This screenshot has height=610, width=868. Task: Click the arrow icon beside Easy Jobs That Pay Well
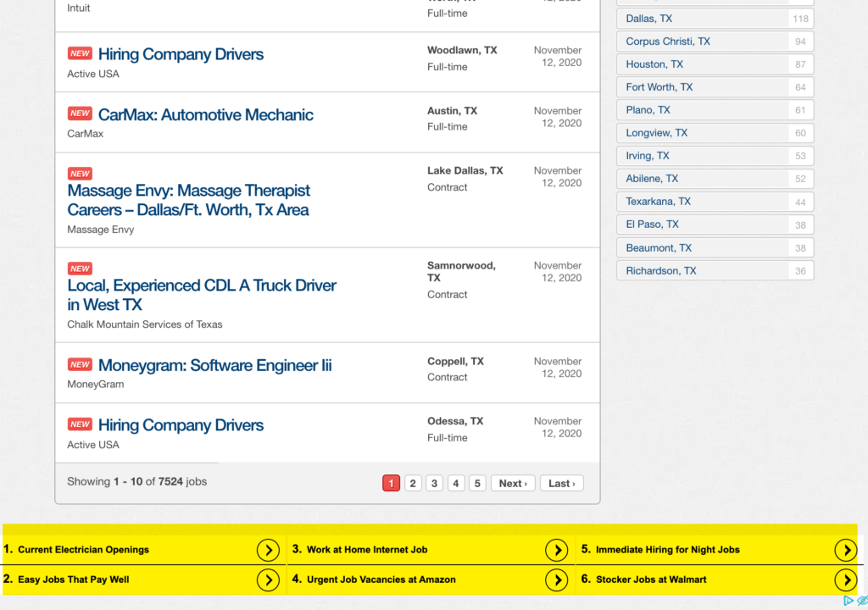coord(268,579)
